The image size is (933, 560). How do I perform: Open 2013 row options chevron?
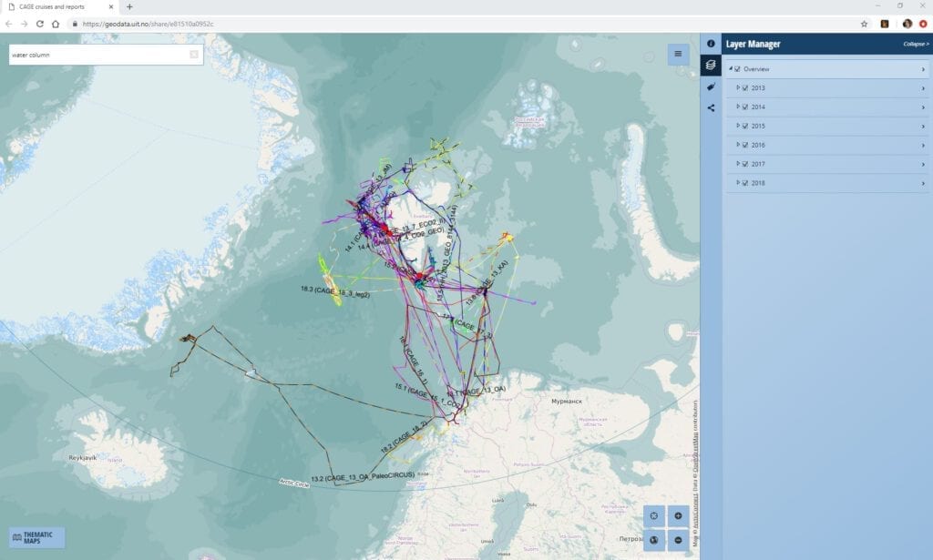coord(923,88)
